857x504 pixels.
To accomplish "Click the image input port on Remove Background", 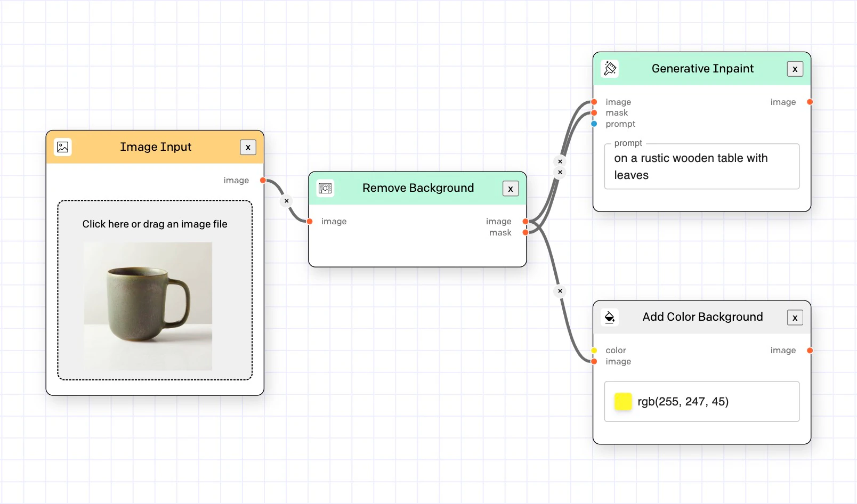I will click(x=310, y=221).
